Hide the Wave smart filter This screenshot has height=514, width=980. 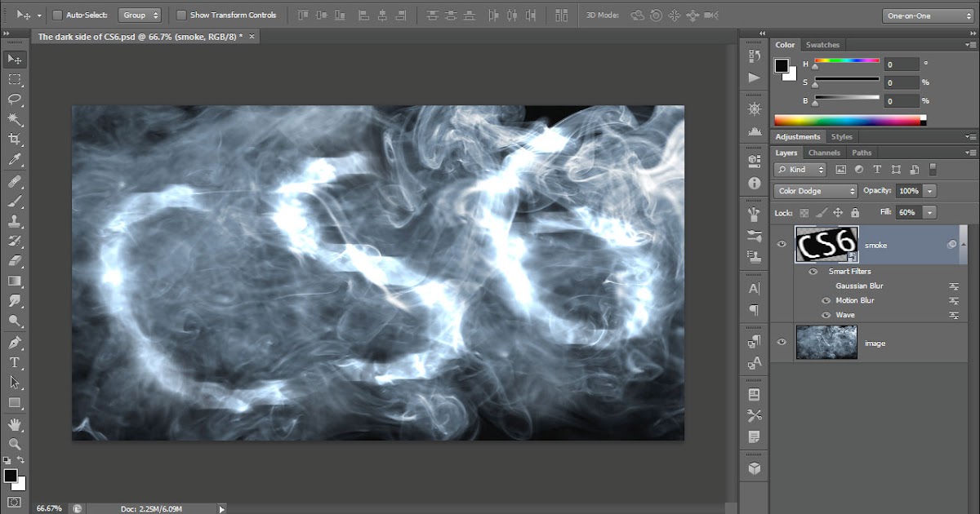tap(826, 315)
